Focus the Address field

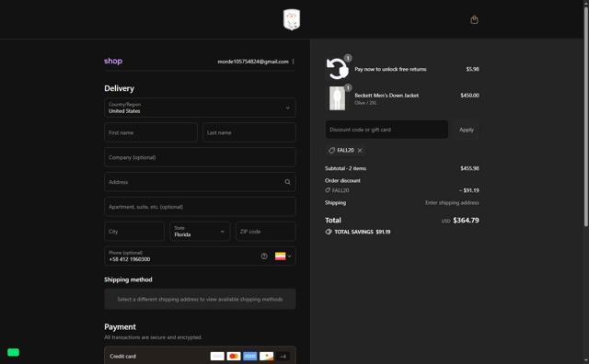pos(200,182)
